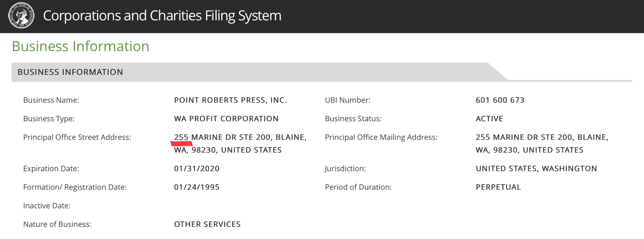Click the Business Status field label
The image size is (644, 239).
[x=353, y=119]
